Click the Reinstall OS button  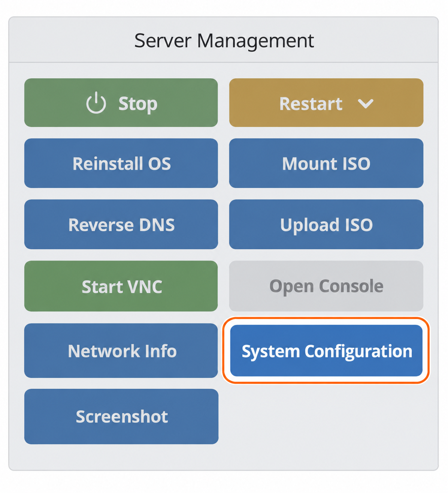pos(121,163)
